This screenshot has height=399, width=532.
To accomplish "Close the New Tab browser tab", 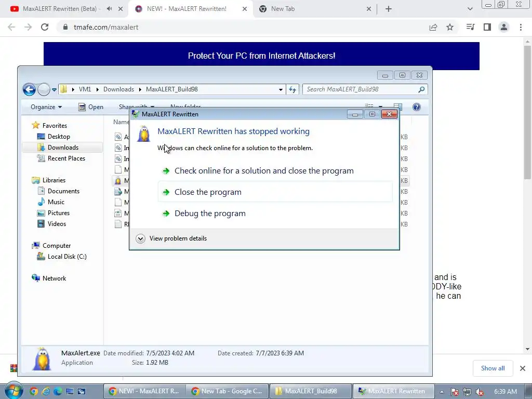I will point(369,9).
